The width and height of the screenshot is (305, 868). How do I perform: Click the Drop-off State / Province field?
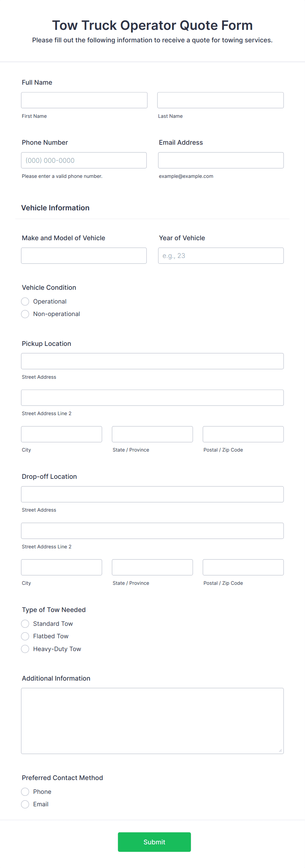[152, 567]
